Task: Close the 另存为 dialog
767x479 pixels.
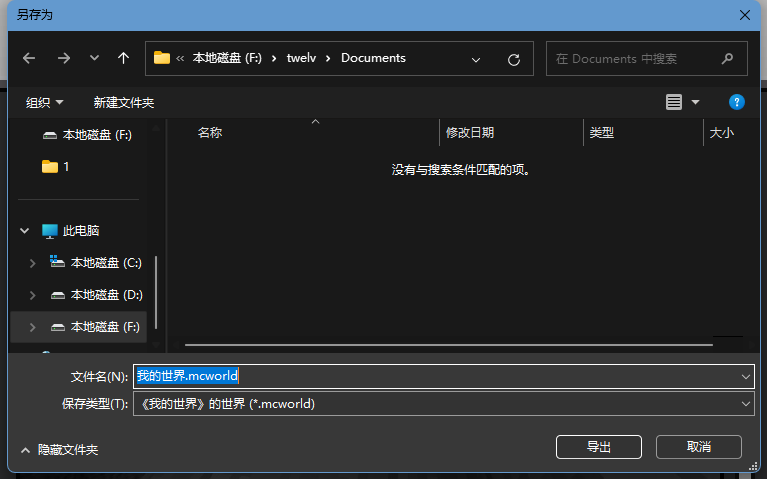Action: pyautogui.click(x=744, y=15)
